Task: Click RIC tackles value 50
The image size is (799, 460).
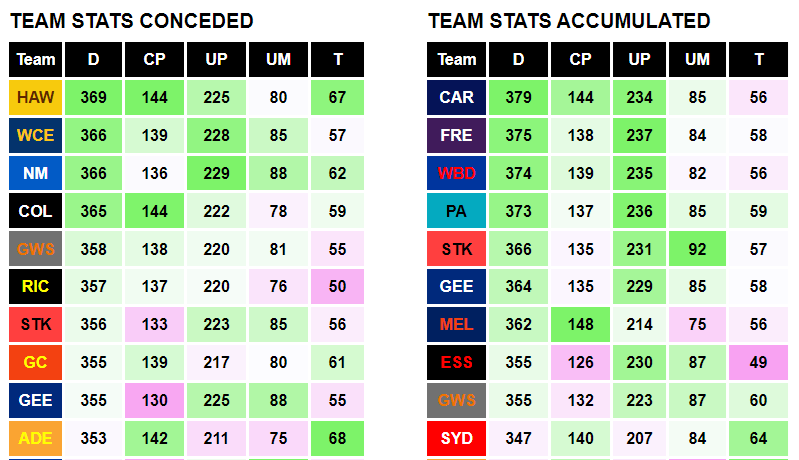Action: click(x=337, y=286)
